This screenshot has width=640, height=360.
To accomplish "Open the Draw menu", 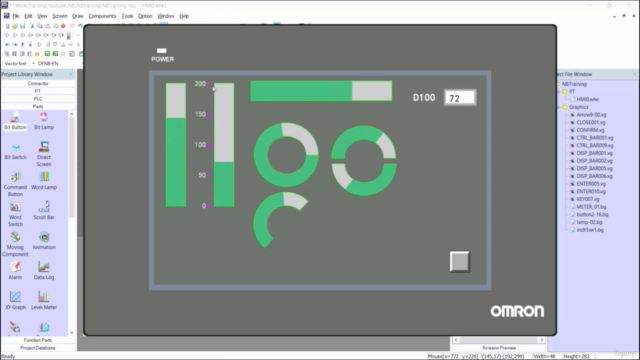I will tap(78, 16).
